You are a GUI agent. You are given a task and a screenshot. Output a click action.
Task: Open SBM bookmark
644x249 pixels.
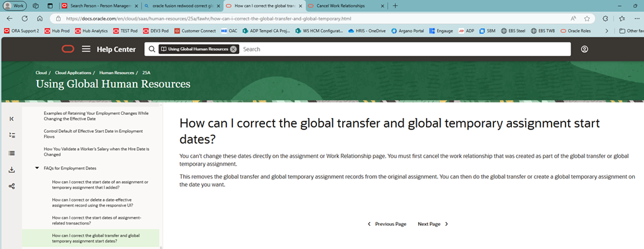(x=487, y=30)
